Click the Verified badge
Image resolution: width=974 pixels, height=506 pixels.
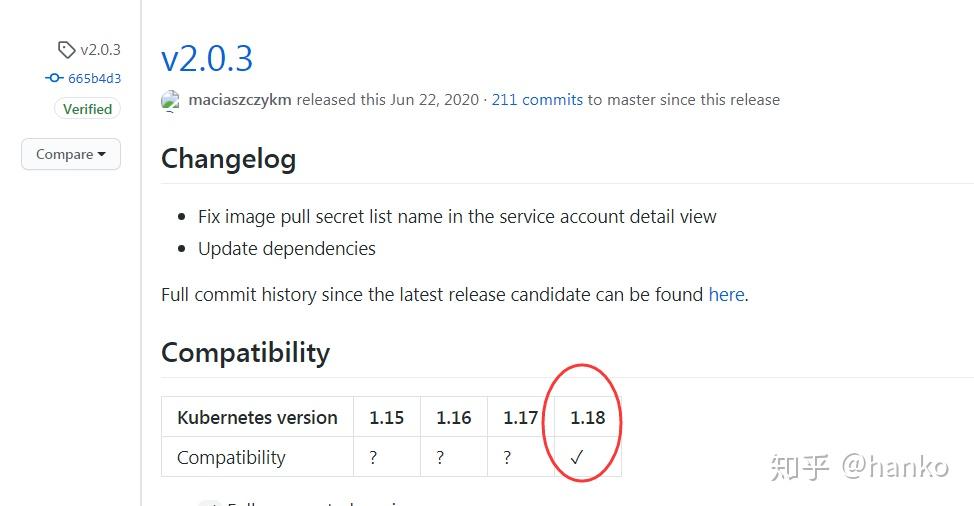[87, 109]
